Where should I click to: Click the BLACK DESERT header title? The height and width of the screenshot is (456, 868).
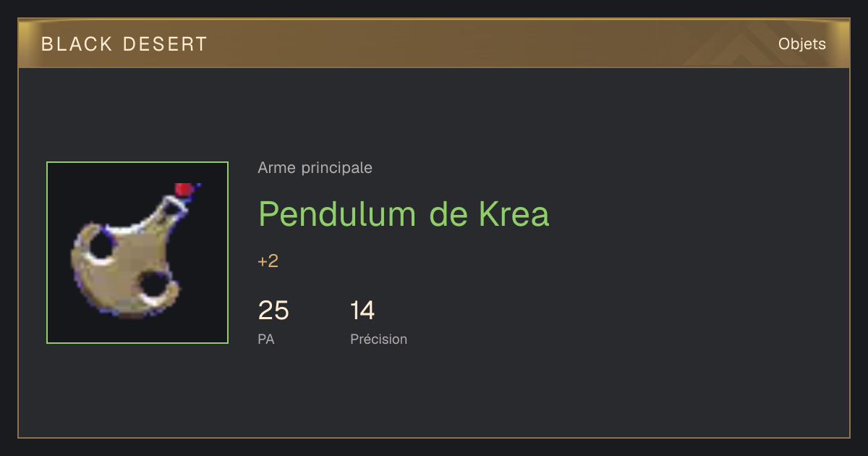tap(124, 44)
